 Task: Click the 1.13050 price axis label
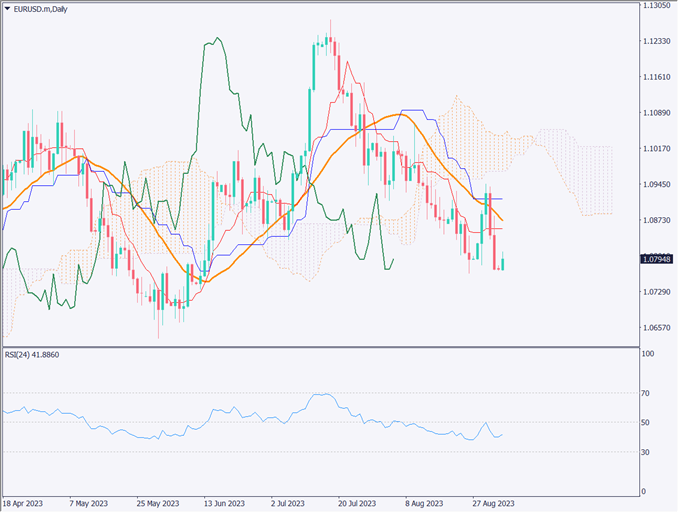pyautogui.click(x=657, y=5)
